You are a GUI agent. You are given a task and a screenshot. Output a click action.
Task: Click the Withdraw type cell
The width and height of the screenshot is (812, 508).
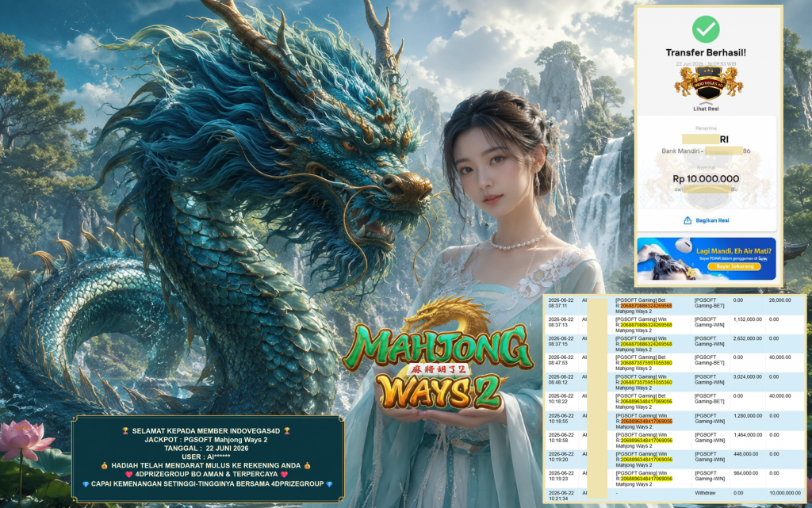(x=705, y=493)
